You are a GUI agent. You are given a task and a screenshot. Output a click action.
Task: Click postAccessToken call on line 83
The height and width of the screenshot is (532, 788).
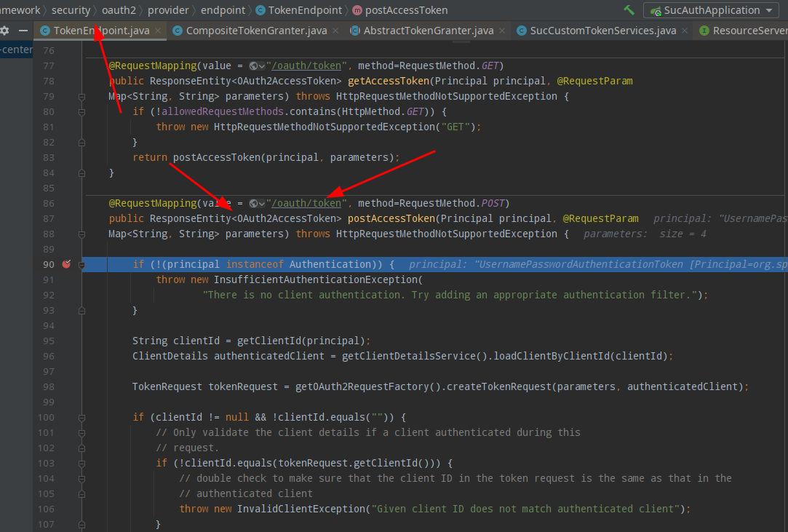(x=217, y=157)
